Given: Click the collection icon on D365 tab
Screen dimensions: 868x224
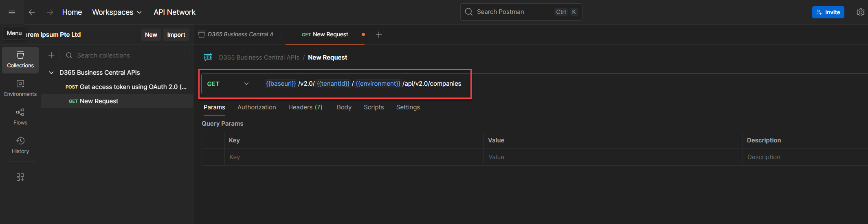Looking at the screenshot, I should (x=201, y=35).
